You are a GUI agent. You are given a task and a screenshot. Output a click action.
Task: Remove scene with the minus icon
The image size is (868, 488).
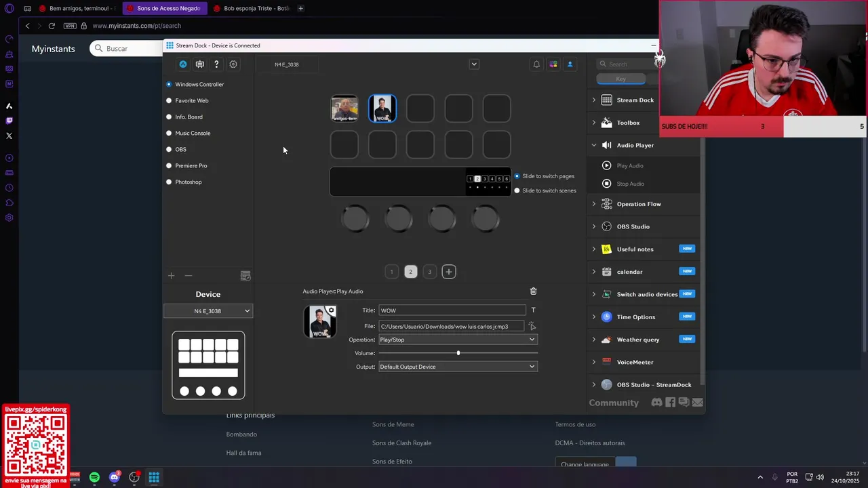[x=189, y=276]
